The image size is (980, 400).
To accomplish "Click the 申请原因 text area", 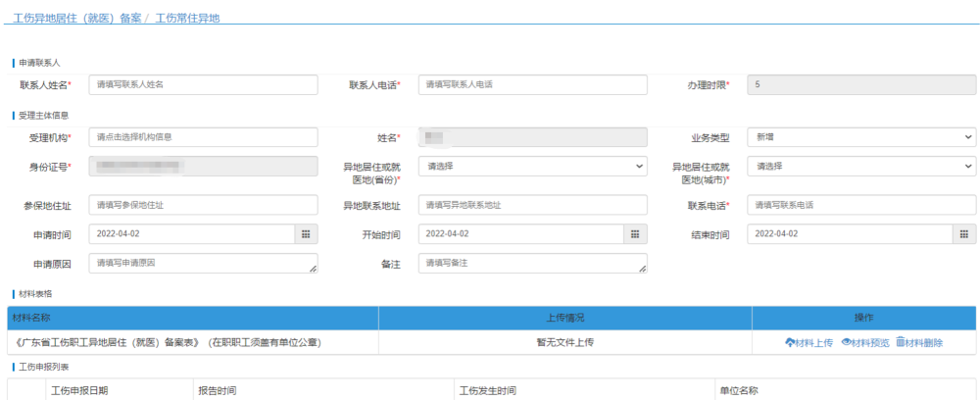I will click(204, 263).
